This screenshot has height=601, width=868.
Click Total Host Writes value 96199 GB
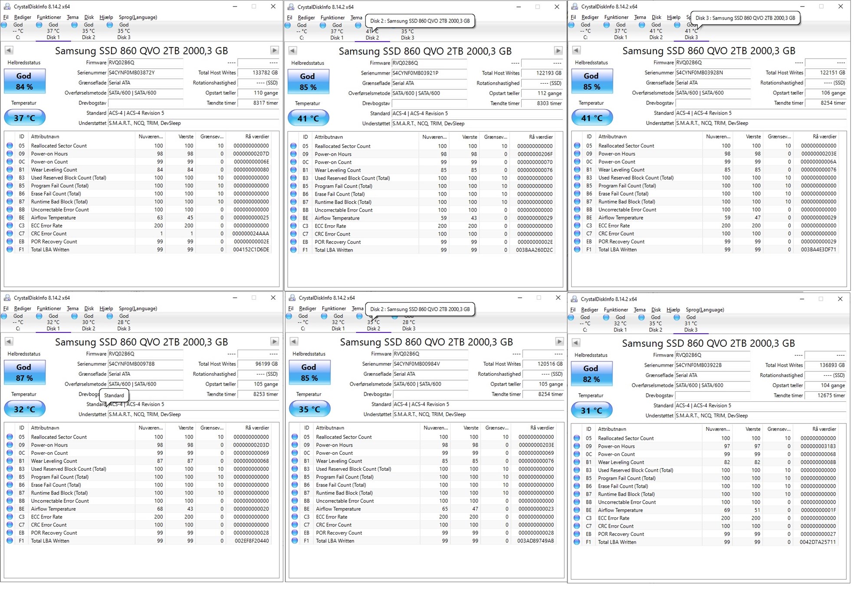pyautogui.click(x=258, y=364)
